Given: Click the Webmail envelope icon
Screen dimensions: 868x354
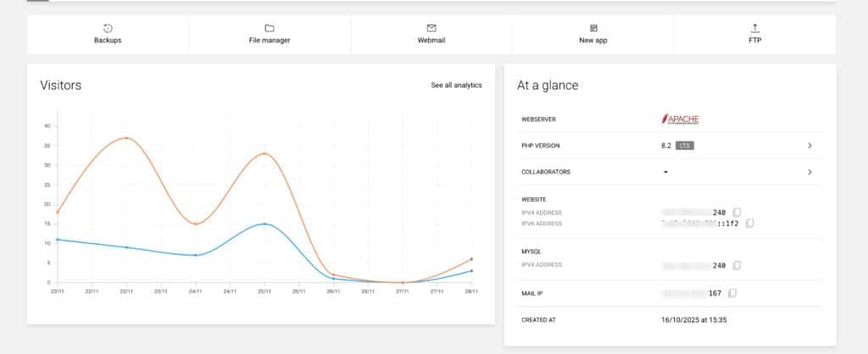Looking at the screenshot, I should click(431, 28).
